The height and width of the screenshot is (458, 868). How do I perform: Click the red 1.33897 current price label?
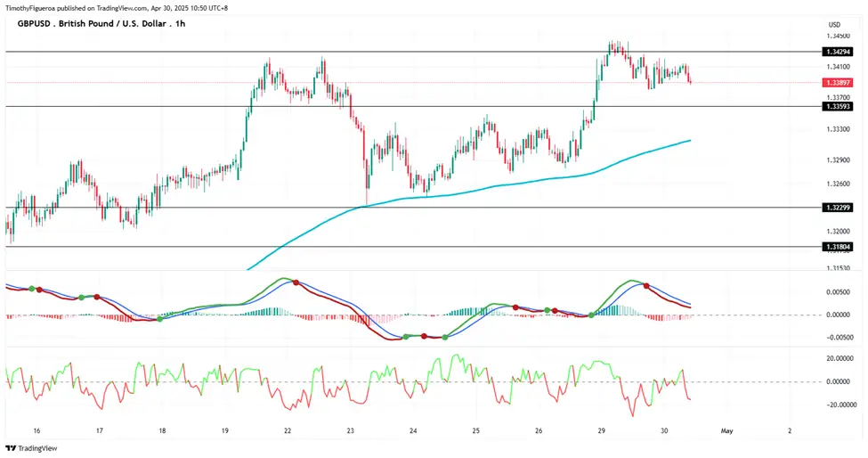tap(838, 83)
